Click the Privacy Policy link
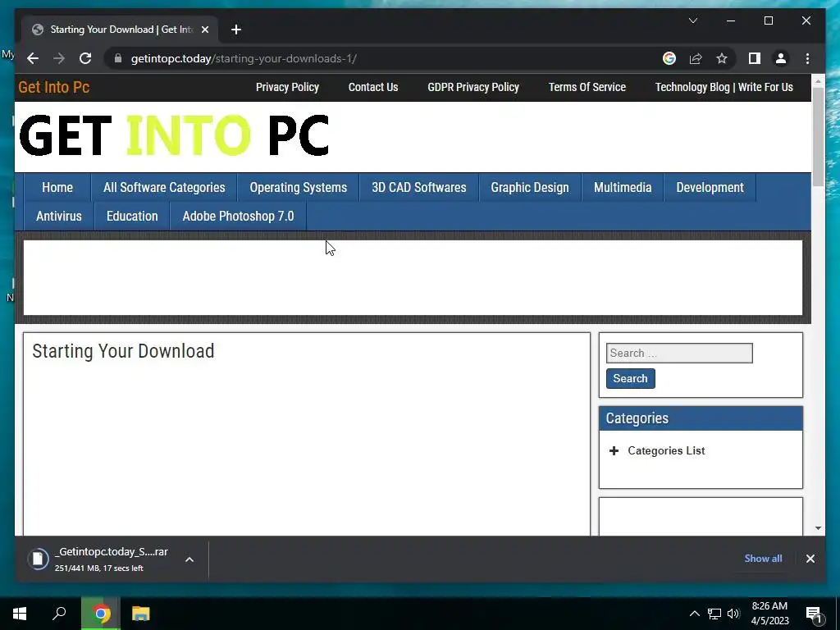The width and height of the screenshot is (840, 630). (287, 87)
